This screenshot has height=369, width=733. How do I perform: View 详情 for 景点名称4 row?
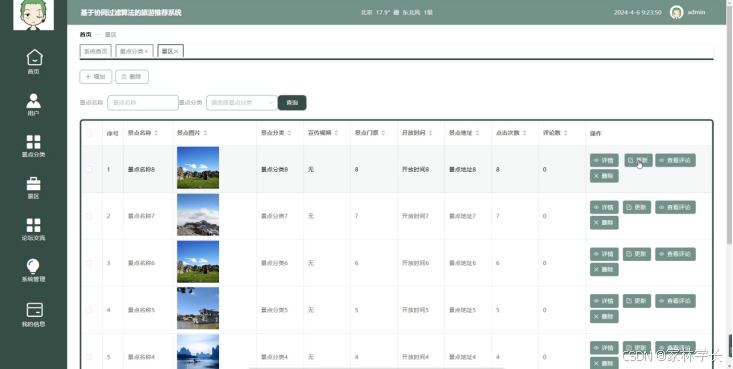[604, 348]
